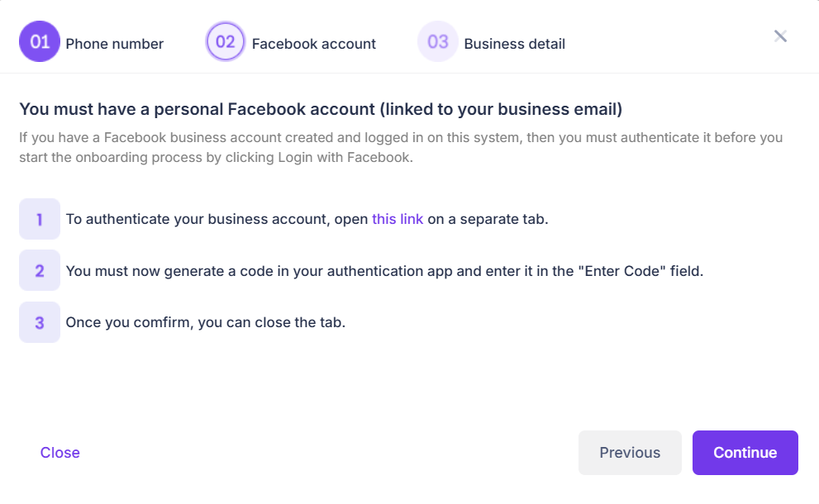Click the number 3 instruction badge
Image resolution: width=819 pixels, height=504 pixels.
tap(40, 322)
